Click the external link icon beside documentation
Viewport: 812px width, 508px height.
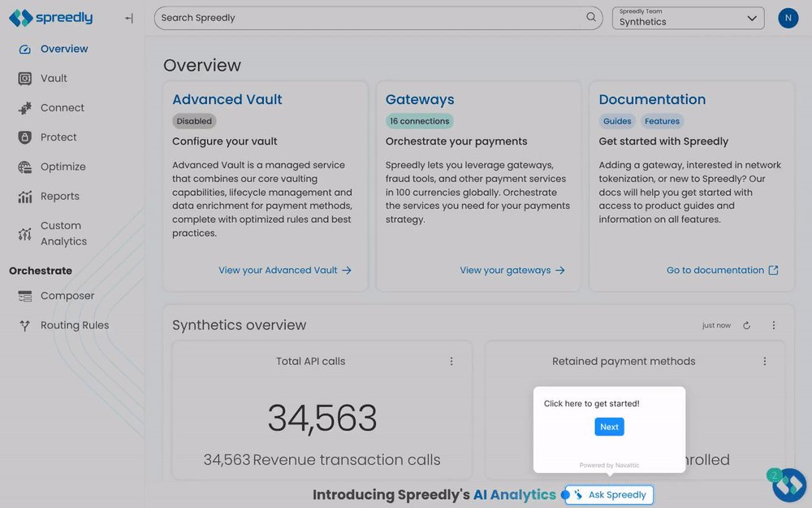click(x=773, y=270)
